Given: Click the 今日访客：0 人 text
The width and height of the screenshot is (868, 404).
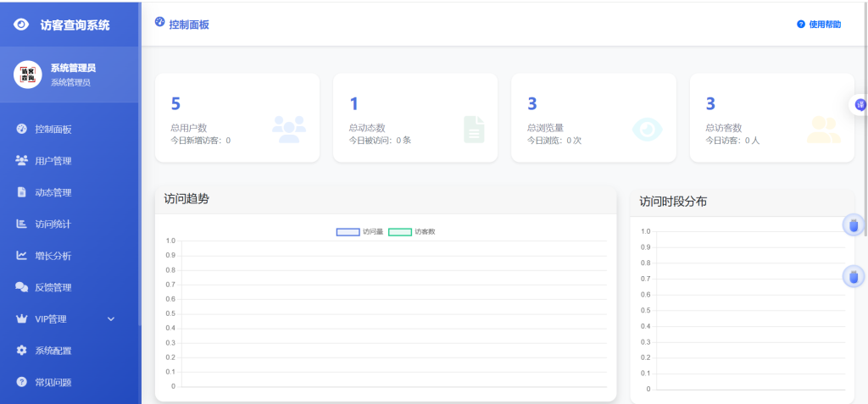Looking at the screenshot, I should (732, 141).
